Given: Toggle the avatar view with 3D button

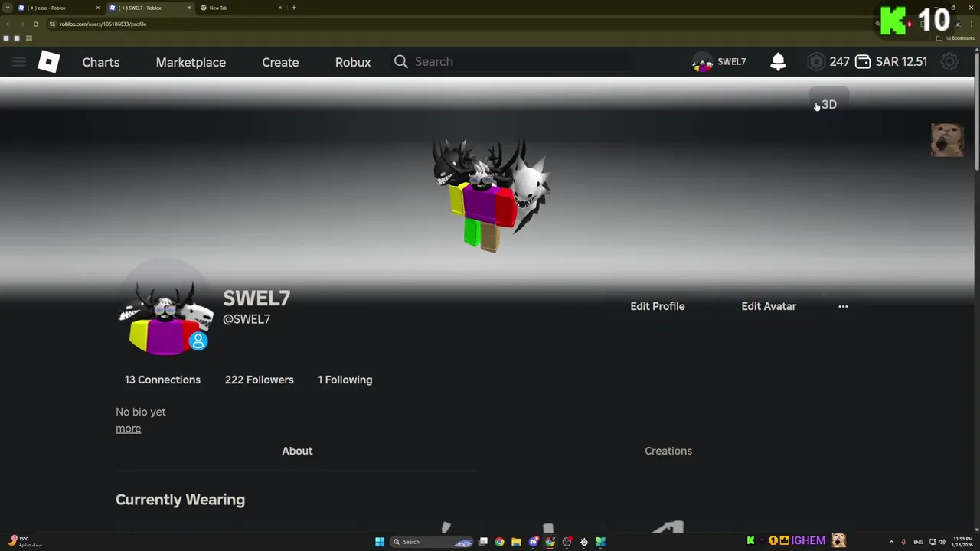Looking at the screenshot, I should (x=829, y=105).
